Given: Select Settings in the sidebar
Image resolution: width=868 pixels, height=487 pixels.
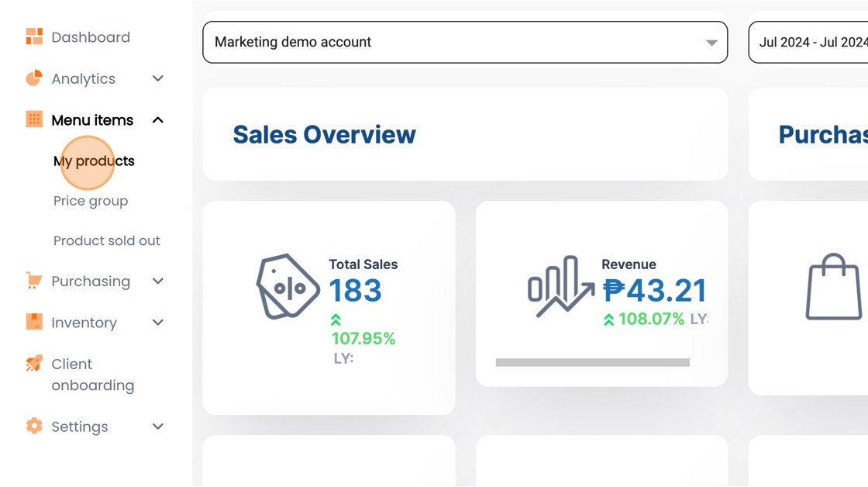Looking at the screenshot, I should click(80, 427).
